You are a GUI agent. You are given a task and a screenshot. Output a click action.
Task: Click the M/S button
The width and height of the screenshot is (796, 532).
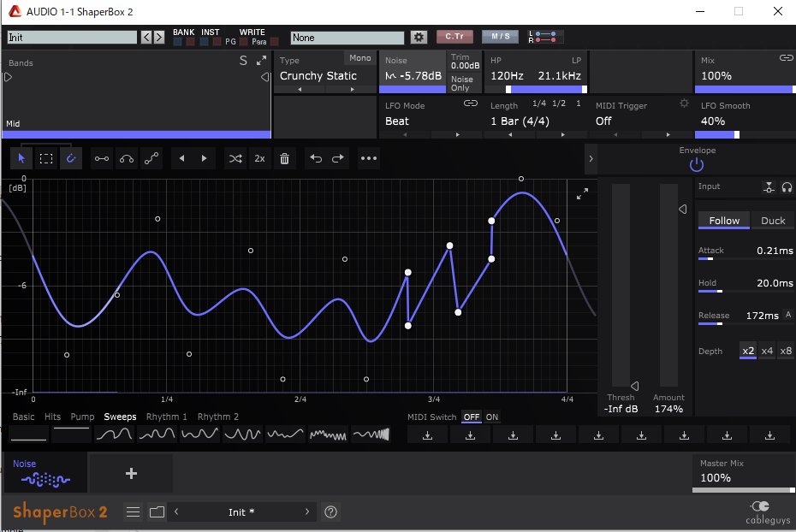coord(500,37)
